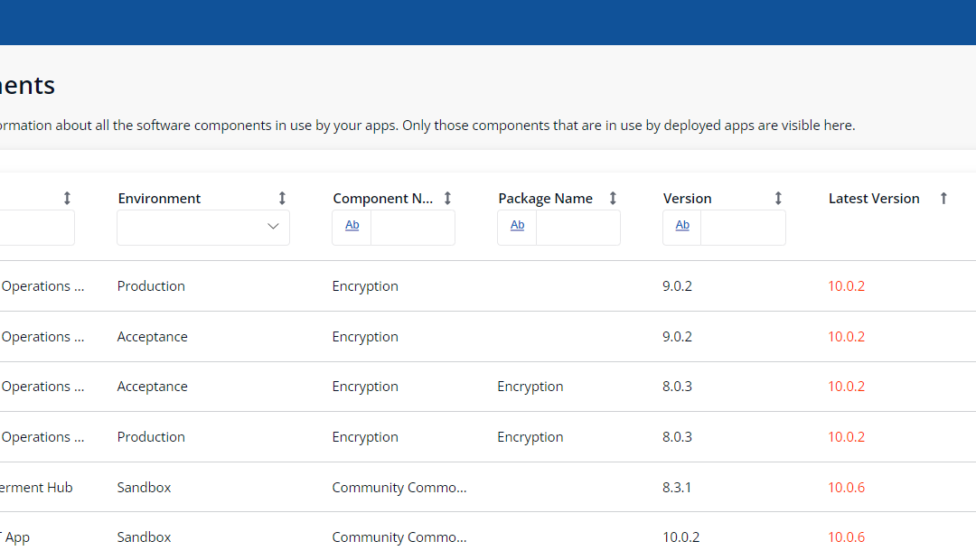Open Ab filter type for Component Name
Viewport: 976px width, 560px height.
352,227
